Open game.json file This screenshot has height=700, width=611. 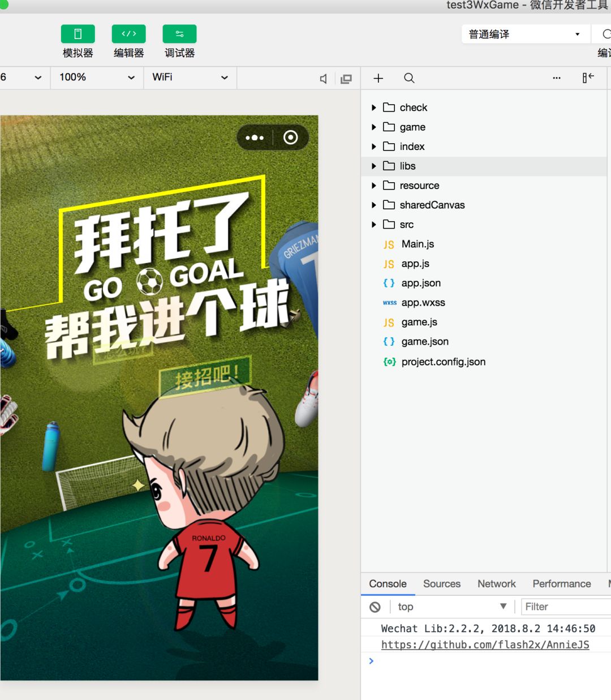[x=484, y=342]
